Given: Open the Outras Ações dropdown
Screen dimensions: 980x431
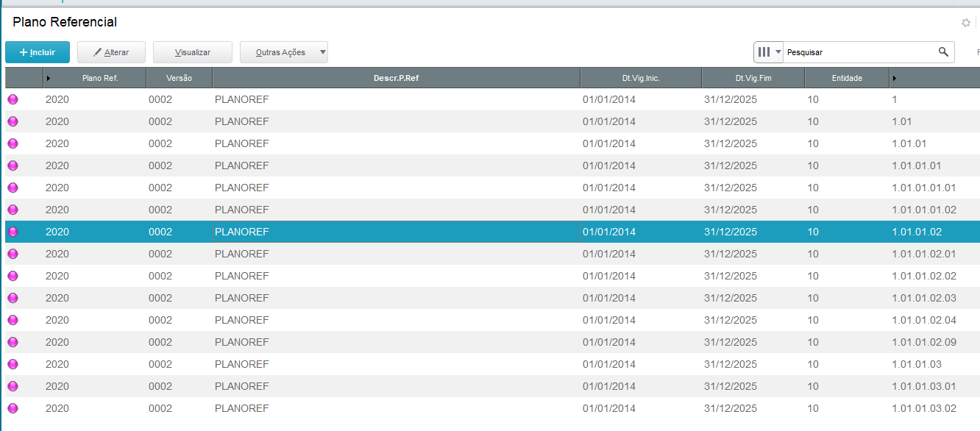Looking at the screenshot, I should click(x=284, y=52).
